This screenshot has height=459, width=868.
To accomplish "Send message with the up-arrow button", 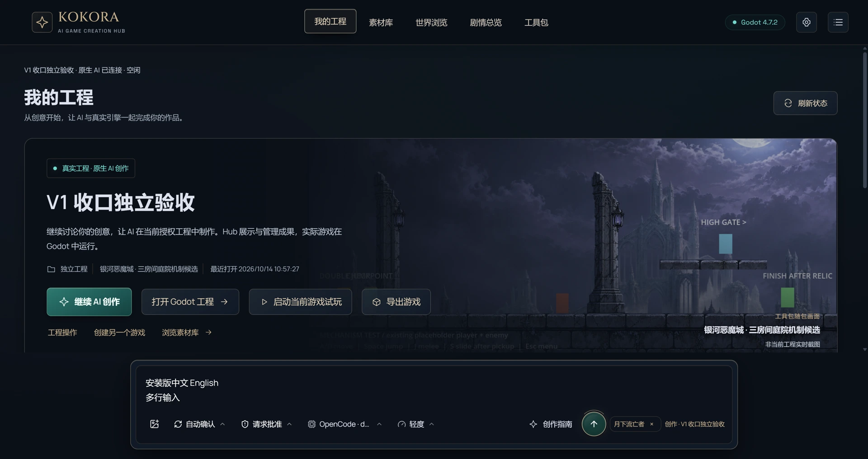I will pyautogui.click(x=594, y=424).
